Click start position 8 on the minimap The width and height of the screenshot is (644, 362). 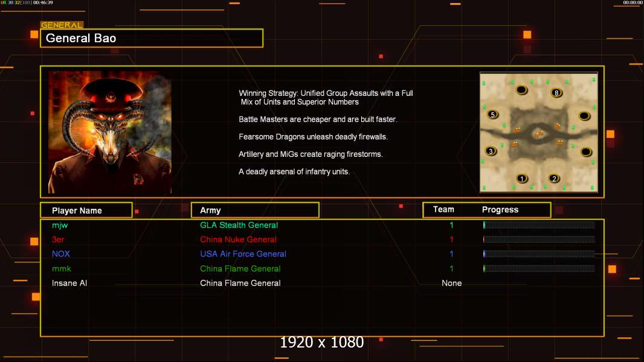(x=556, y=93)
